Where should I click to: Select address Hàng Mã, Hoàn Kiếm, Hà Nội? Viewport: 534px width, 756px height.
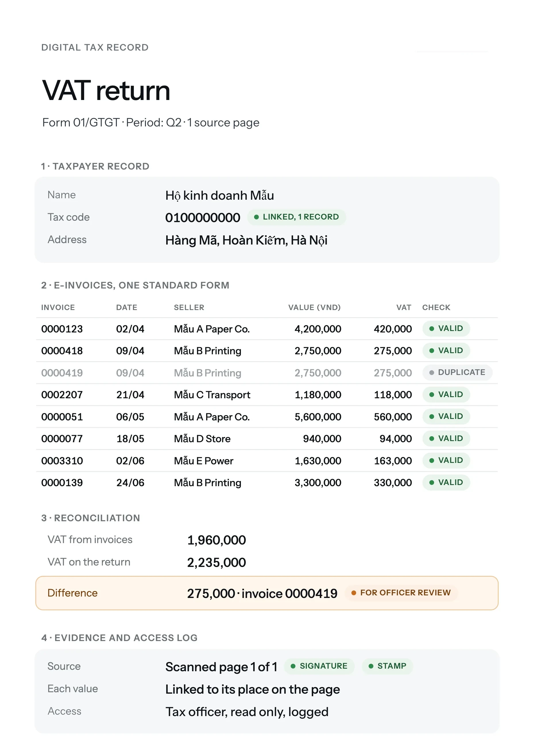(x=246, y=241)
